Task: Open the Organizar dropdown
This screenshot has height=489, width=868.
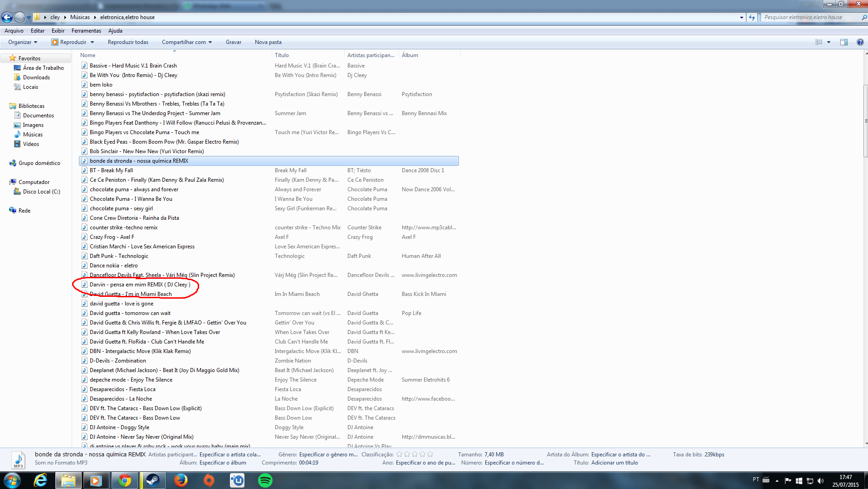Action: (x=23, y=42)
